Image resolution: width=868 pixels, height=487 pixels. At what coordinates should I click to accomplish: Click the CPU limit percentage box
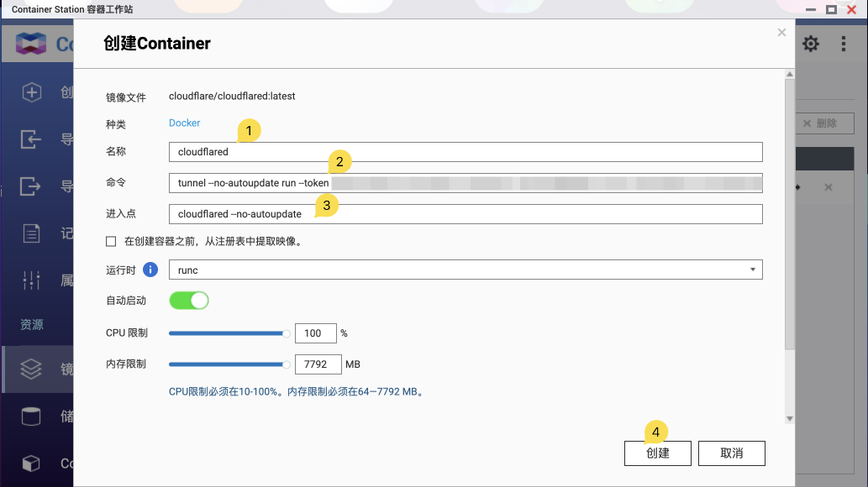[x=316, y=333]
